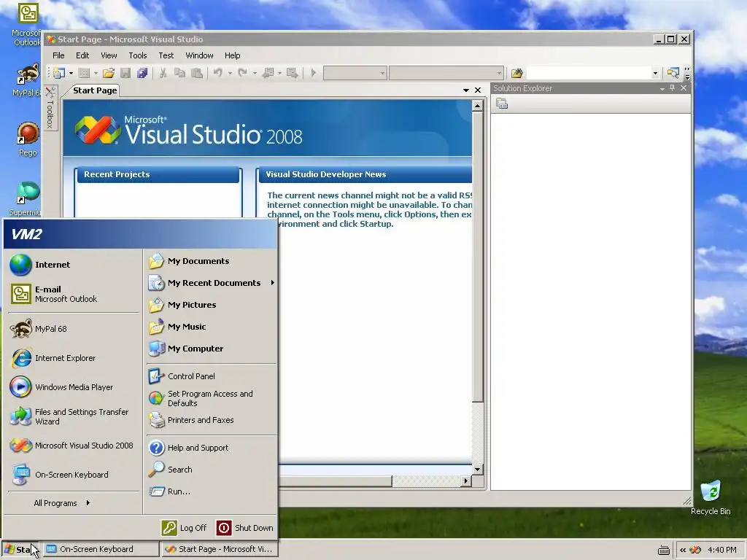
Task: Open Internet from the Start menu
Action: coord(74,265)
